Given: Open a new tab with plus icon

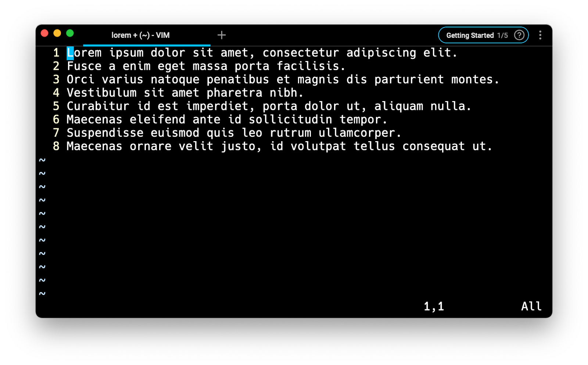Looking at the screenshot, I should [x=222, y=35].
